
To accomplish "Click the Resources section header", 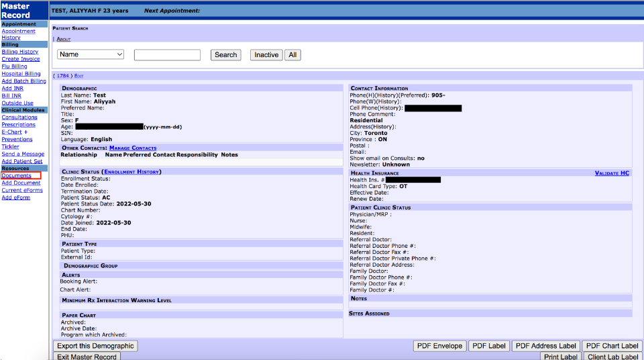I will pyautogui.click(x=24, y=169).
